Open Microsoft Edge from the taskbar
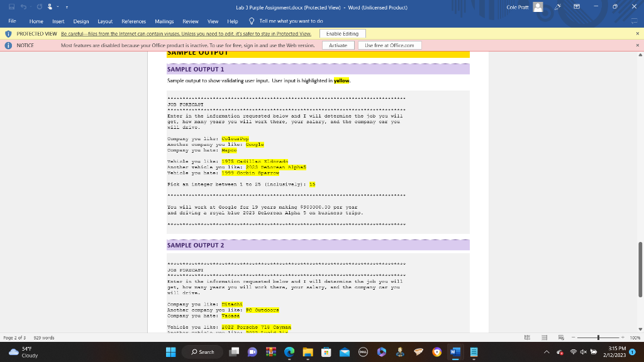Viewport: 644px width, 362px height. point(289,352)
